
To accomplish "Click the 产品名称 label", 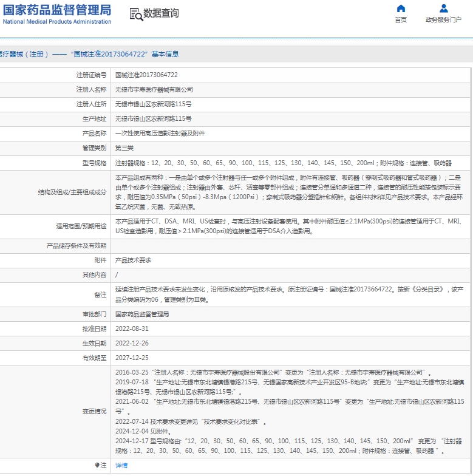I will [95, 134].
